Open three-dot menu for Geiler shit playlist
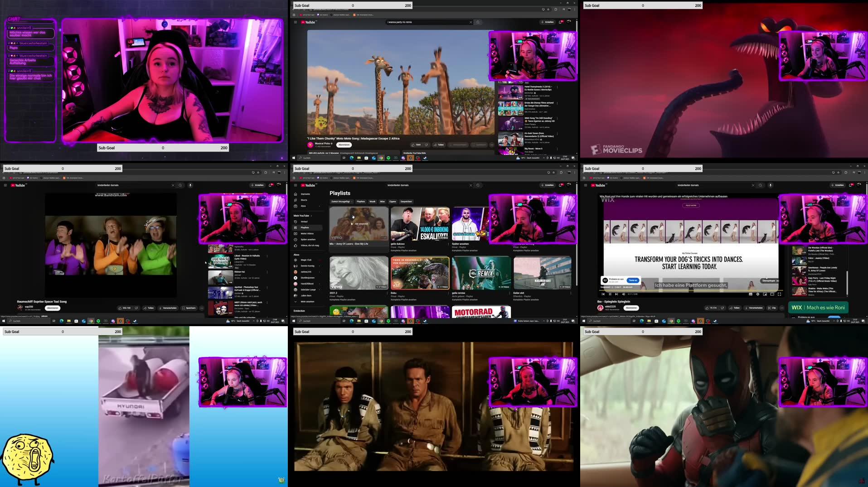Viewport: 868px width, 487px height. (571, 294)
